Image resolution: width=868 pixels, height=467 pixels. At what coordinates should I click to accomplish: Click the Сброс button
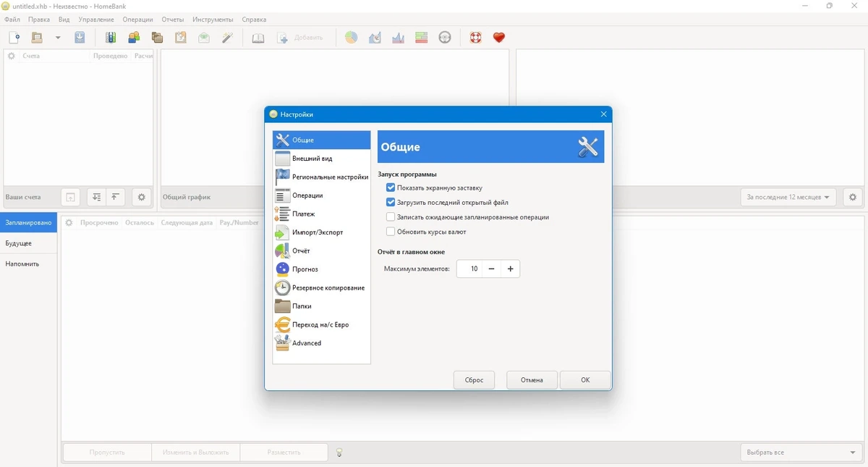point(474,380)
